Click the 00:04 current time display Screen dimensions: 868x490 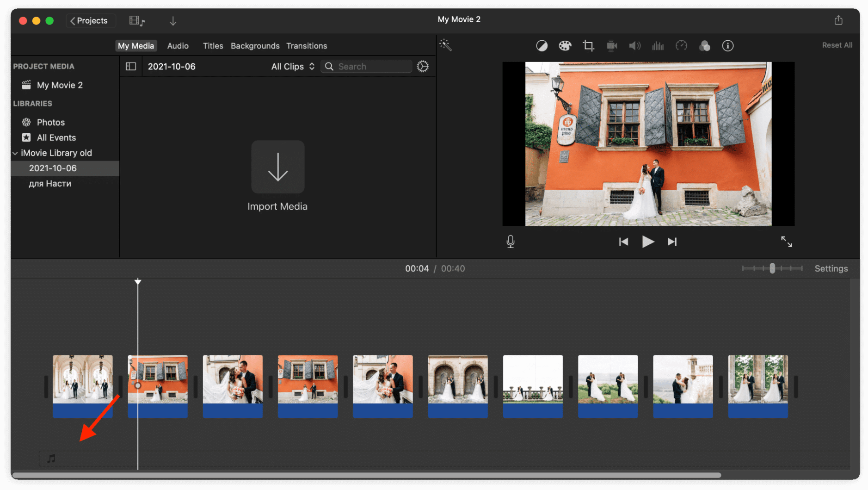(x=417, y=268)
